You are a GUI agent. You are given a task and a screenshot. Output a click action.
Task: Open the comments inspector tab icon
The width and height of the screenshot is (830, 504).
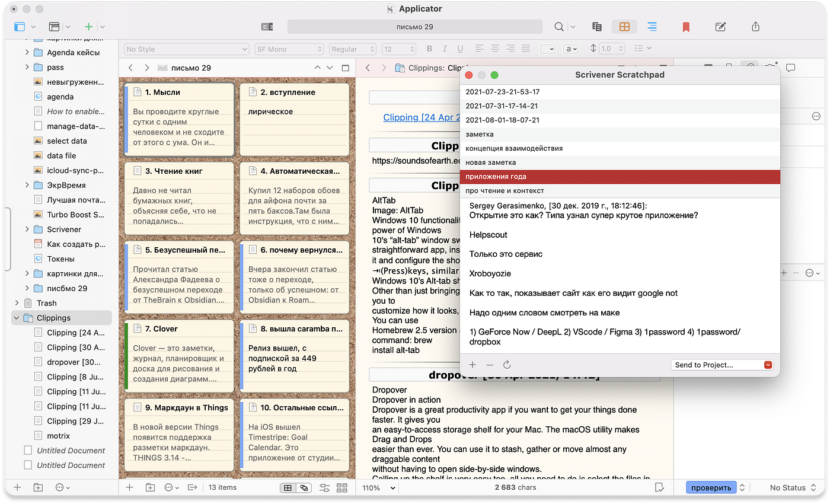[x=790, y=68]
